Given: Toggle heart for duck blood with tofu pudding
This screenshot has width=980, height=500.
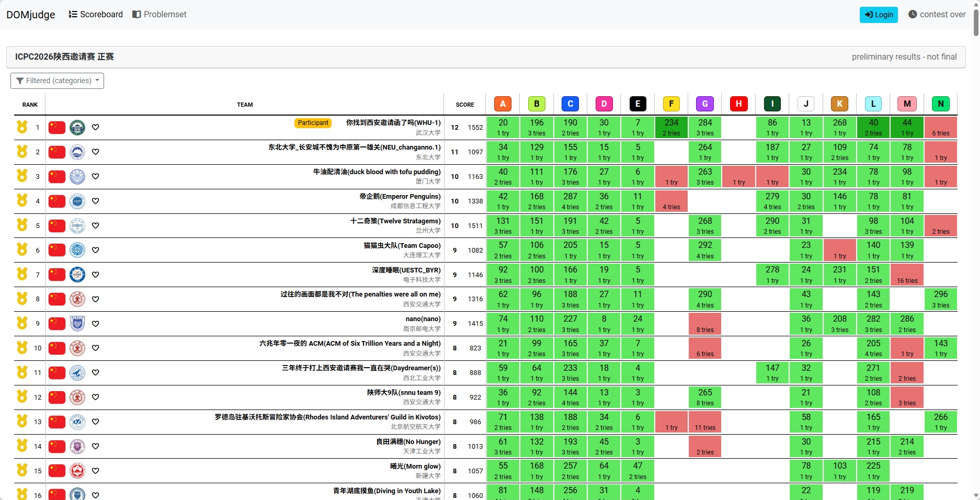Looking at the screenshot, I should (95, 176).
